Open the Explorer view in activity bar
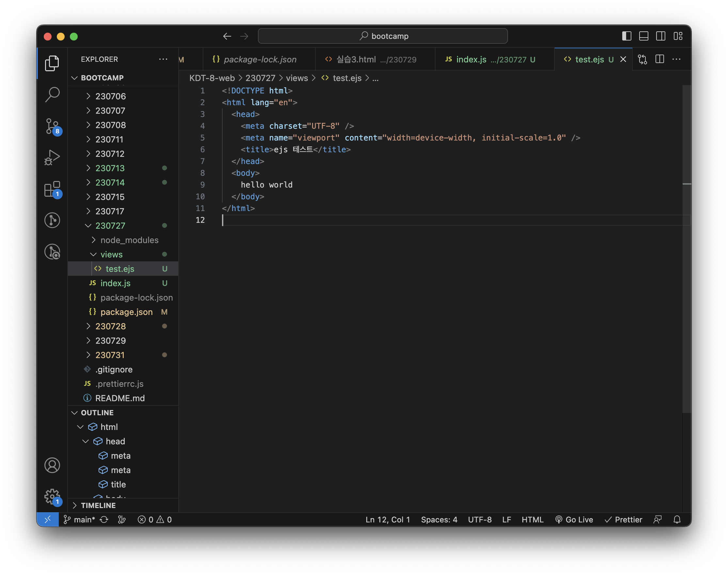 [52, 63]
